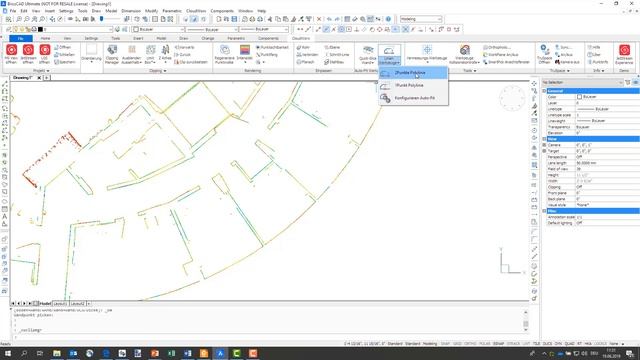This screenshot has width=640, height=360.
Task: Click the Punktfilterung button
Action: [x=267, y=55]
